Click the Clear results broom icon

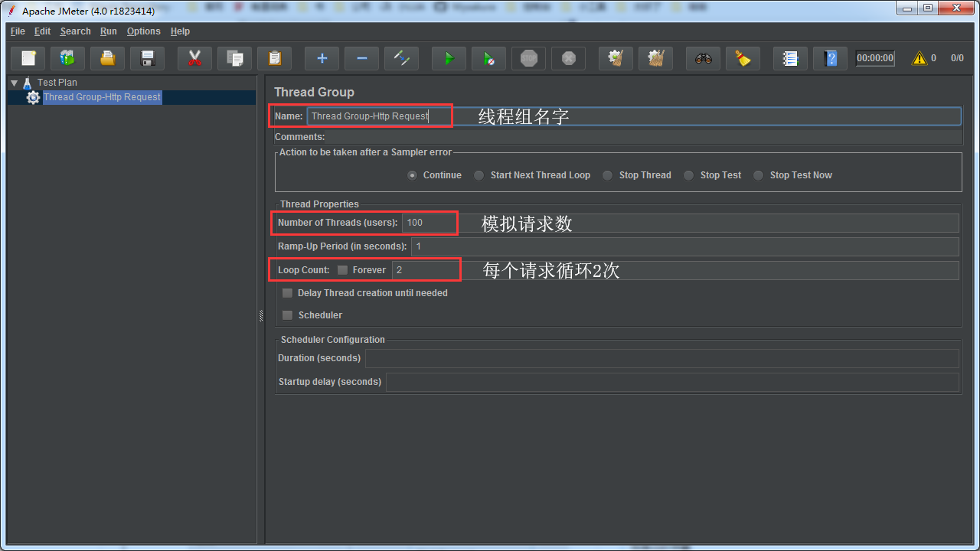(x=616, y=58)
